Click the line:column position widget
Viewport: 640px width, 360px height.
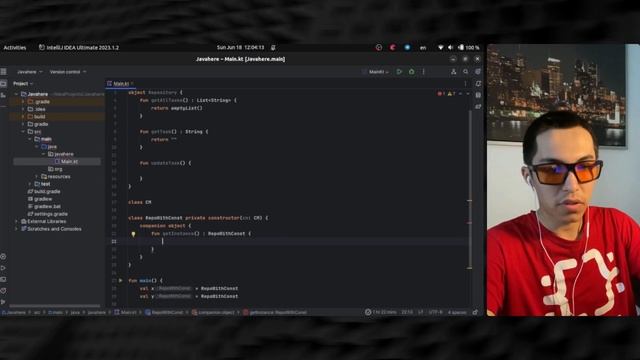coord(407,312)
